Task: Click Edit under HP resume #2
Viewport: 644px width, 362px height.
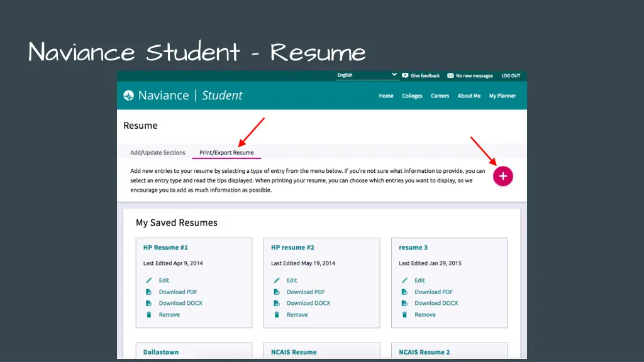Action: (292, 280)
